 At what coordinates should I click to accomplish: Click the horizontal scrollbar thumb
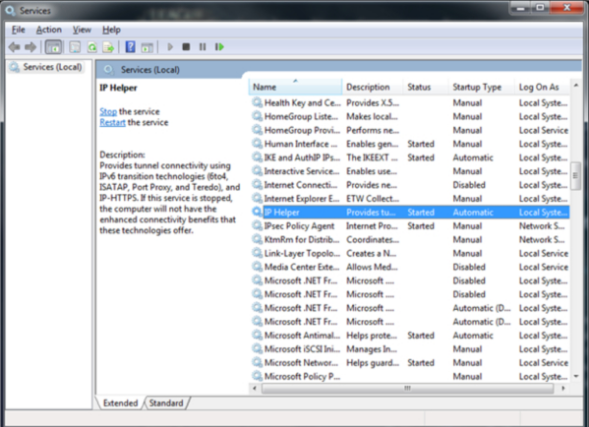point(408,388)
